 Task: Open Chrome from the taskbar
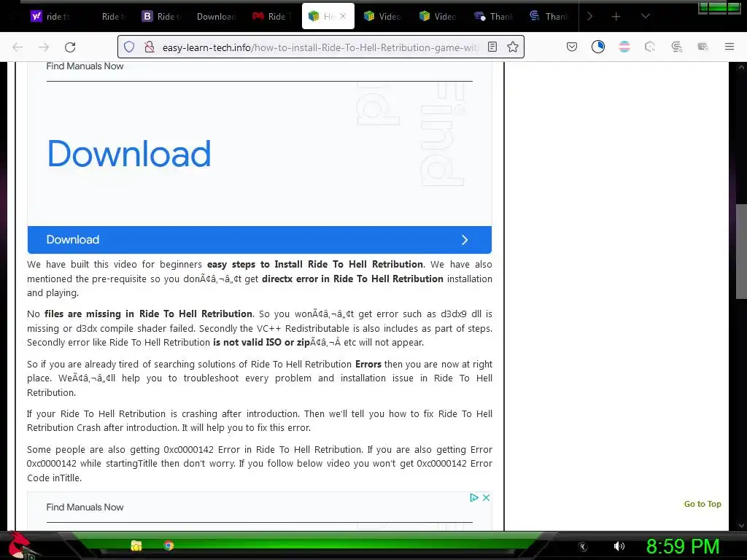pyautogui.click(x=169, y=545)
